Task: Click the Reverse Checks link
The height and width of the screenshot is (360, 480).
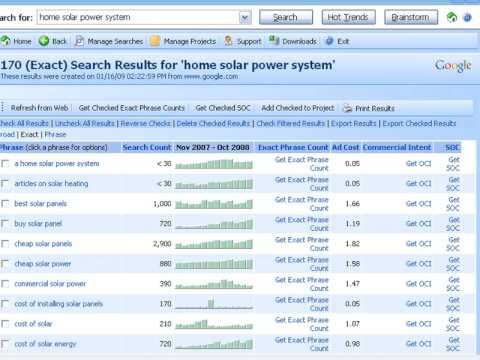Action: [x=145, y=123]
